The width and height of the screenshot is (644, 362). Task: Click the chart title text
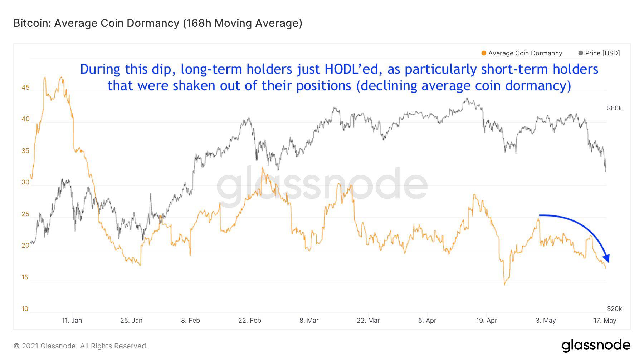tap(158, 23)
